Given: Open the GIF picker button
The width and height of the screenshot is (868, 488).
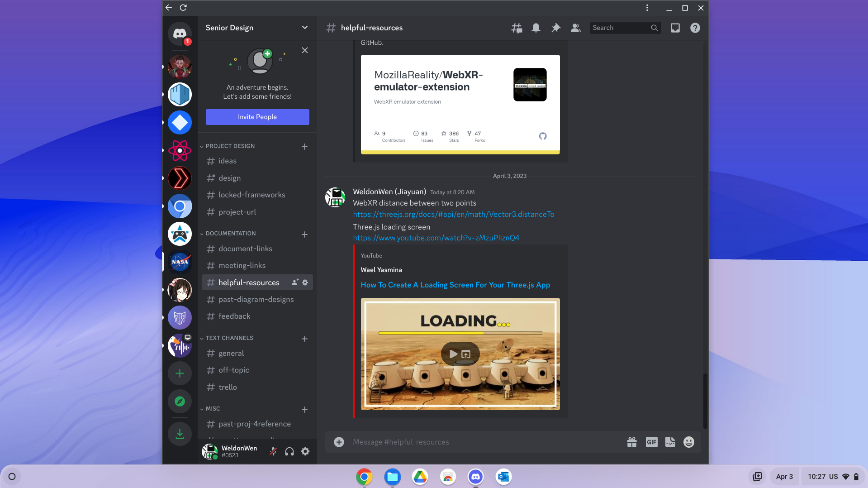Looking at the screenshot, I should [651, 442].
